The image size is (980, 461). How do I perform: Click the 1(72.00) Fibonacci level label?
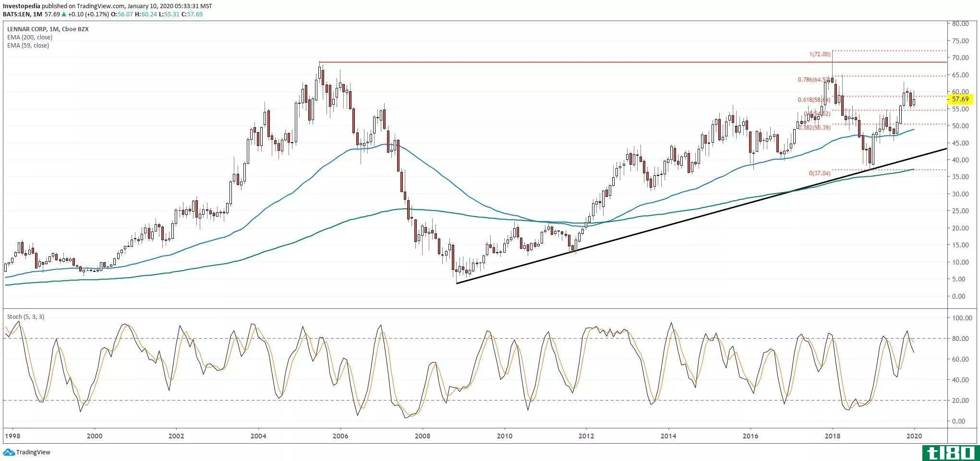pos(820,54)
